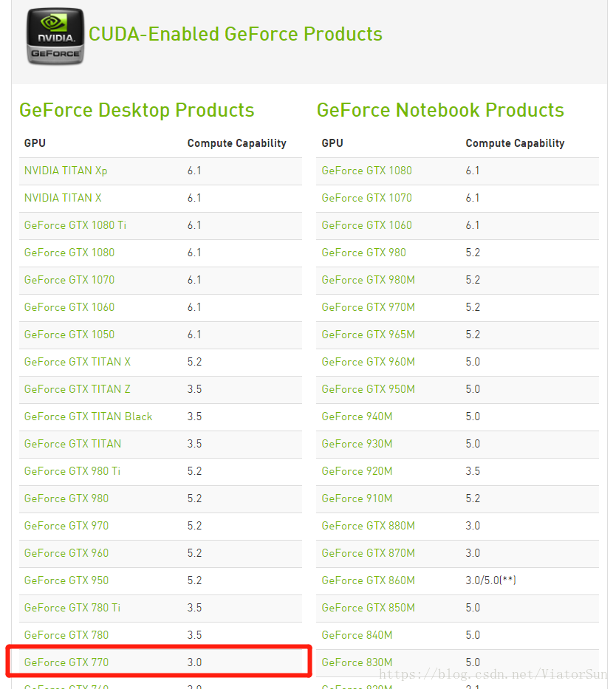Open the GeForce GTX 950M link
The width and height of the screenshot is (616, 689).
368,389
